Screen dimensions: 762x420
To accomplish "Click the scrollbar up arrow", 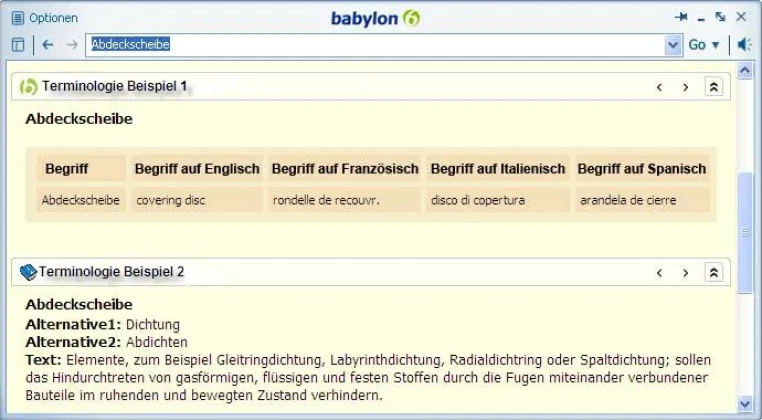I will (x=745, y=70).
